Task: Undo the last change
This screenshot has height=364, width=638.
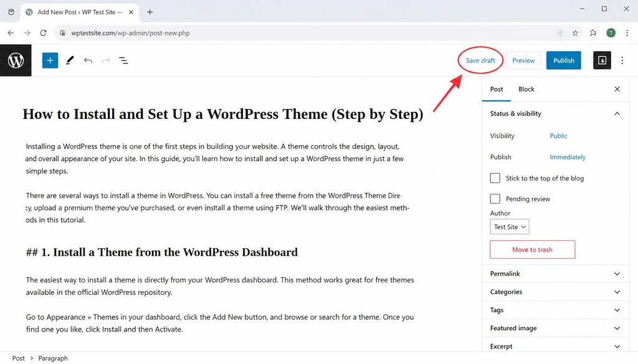Action: (88, 60)
